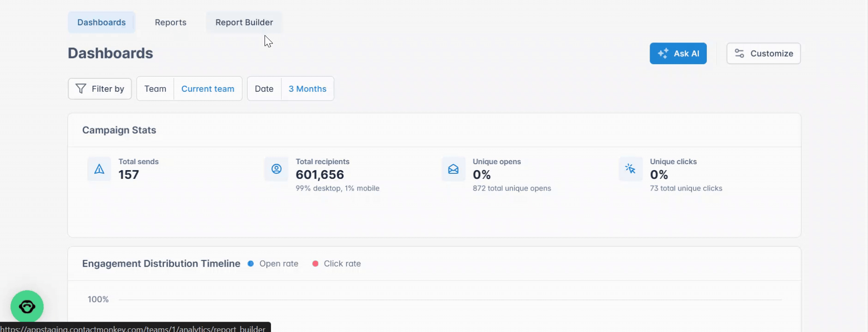Click the 100% axis label
Viewport: 868px width, 332px height.
(98, 299)
